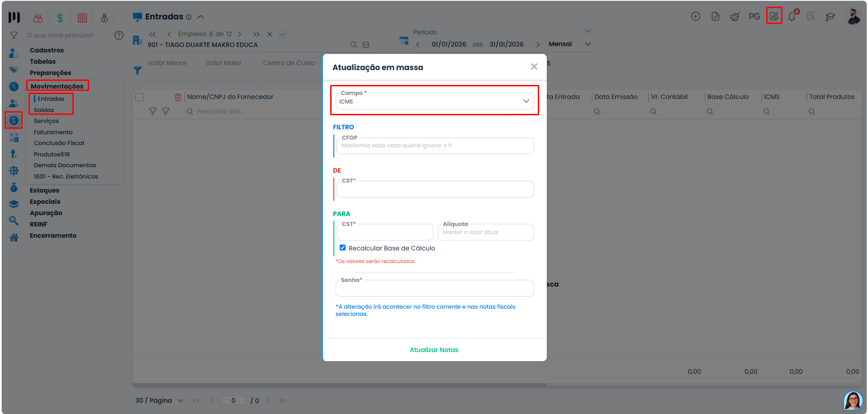This screenshot has height=414, width=868.
Task: Select the blue dollar coin sidebar icon
Action: (14, 120)
